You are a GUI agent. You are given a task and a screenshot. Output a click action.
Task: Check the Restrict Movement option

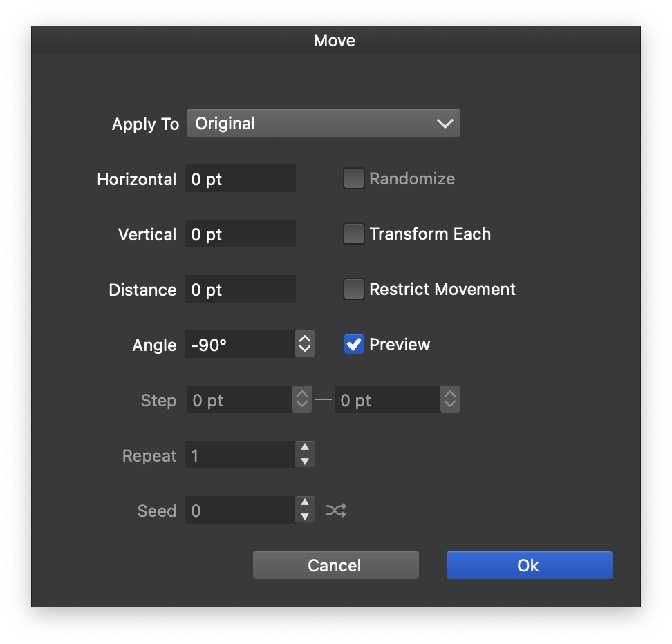tap(354, 290)
